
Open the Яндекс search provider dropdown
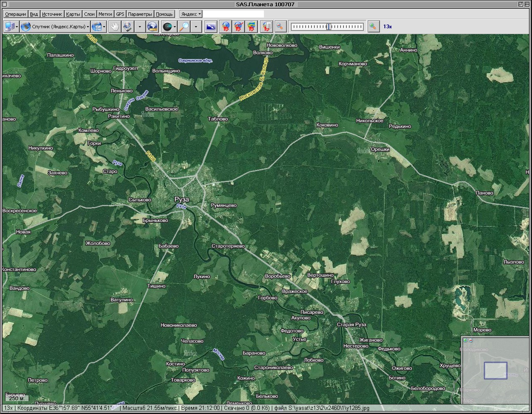[191, 14]
